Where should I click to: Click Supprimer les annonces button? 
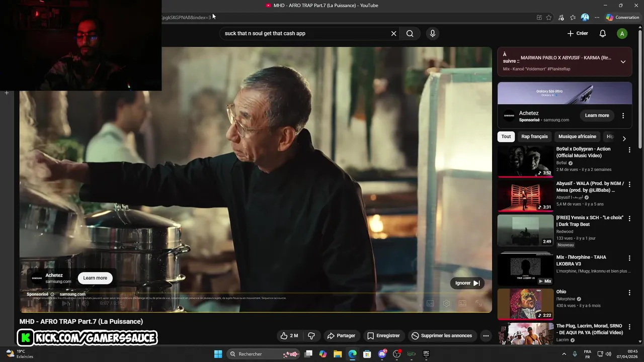click(x=442, y=336)
